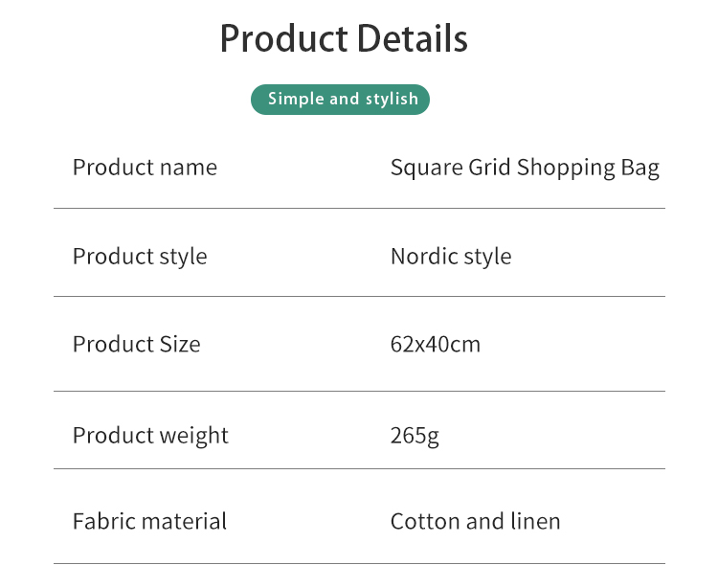Click divider line below Product name row
This screenshot has width=718, height=588.
(x=359, y=209)
